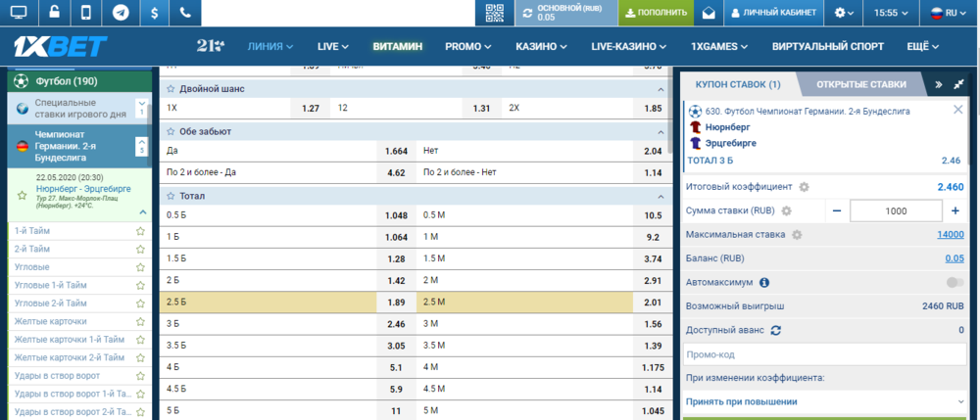The width and height of the screenshot is (980, 420).
Task: Decrease stake with minus button
Action: pyautogui.click(x=838, y=210)
